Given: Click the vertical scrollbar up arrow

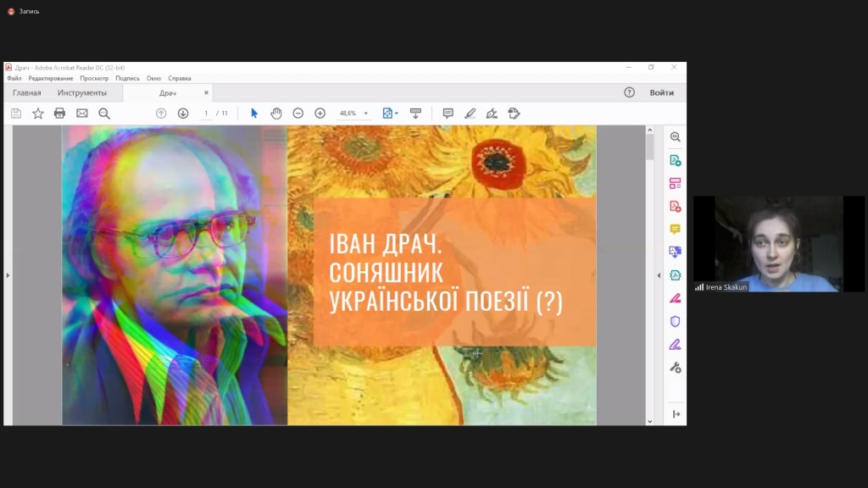Looking at the screenshot, I should coord(650,130).
